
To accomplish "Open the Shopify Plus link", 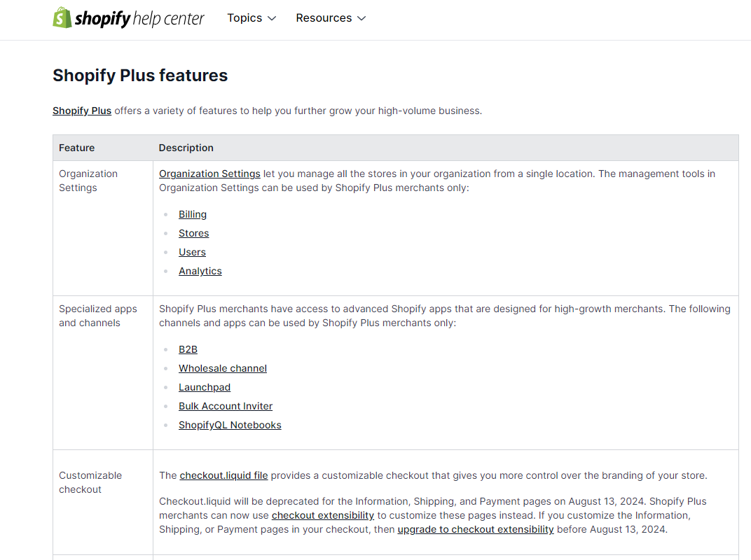I will click(x=81, y=110).
